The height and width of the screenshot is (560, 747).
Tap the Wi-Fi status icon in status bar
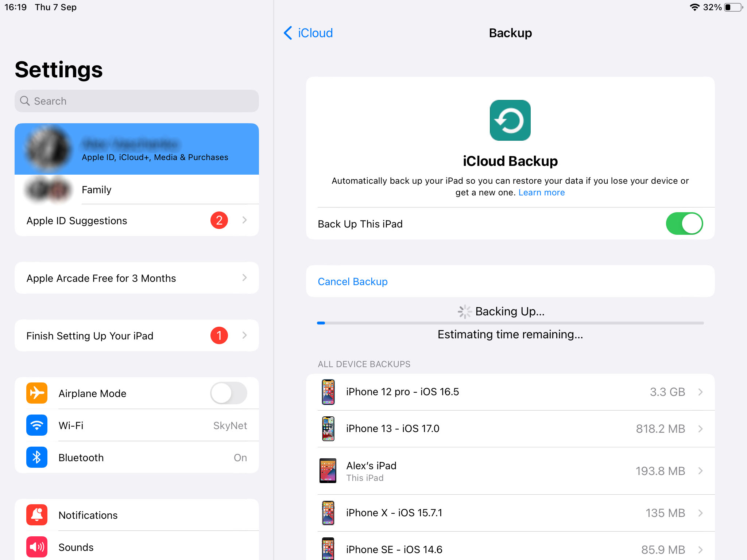point(694,7)
